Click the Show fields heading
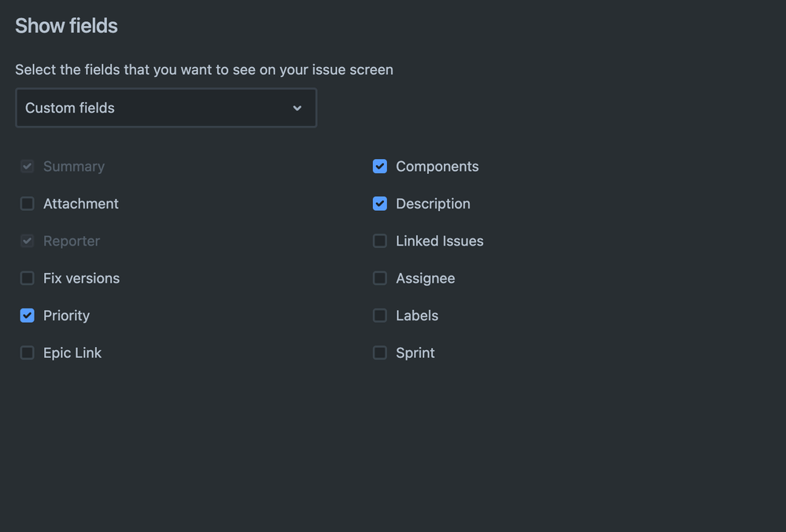This screenshot has width=786, height=532. point(66,25)
